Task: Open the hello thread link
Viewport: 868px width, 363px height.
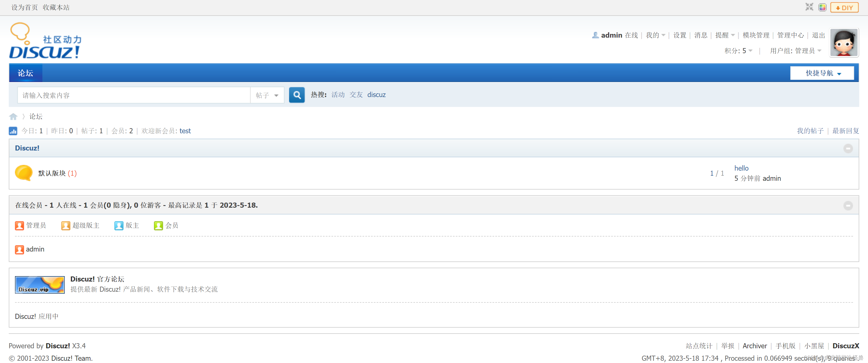Action: coord(741,168)
